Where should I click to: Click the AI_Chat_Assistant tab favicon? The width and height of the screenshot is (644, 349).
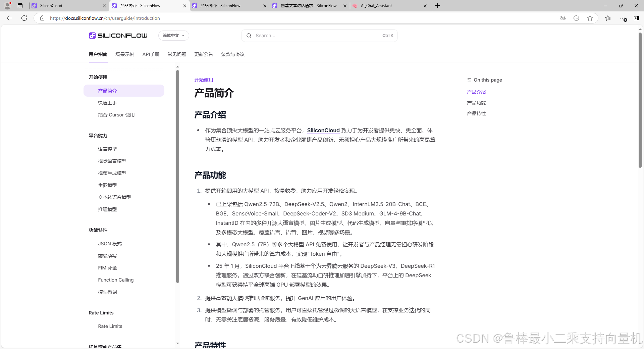(x=355, y=6)
